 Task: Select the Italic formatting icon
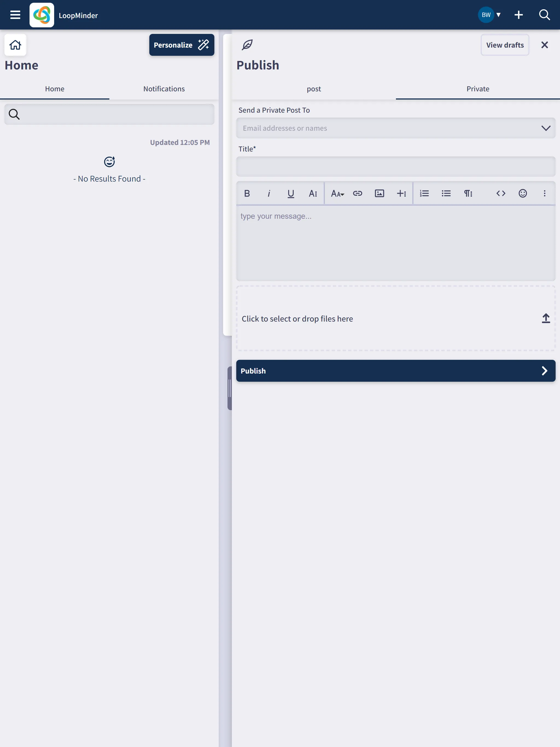269,194
